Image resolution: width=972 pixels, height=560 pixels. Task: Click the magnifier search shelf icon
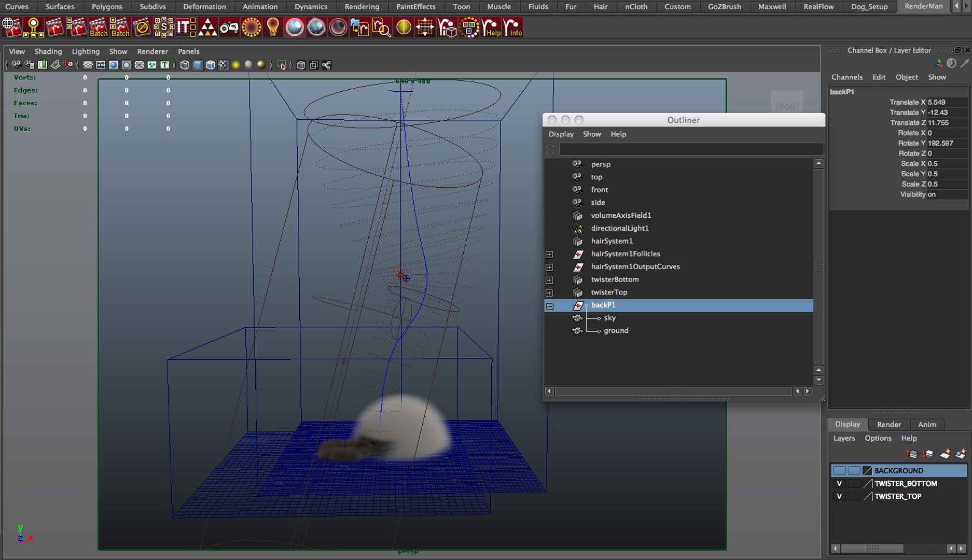tap(382, 27)
